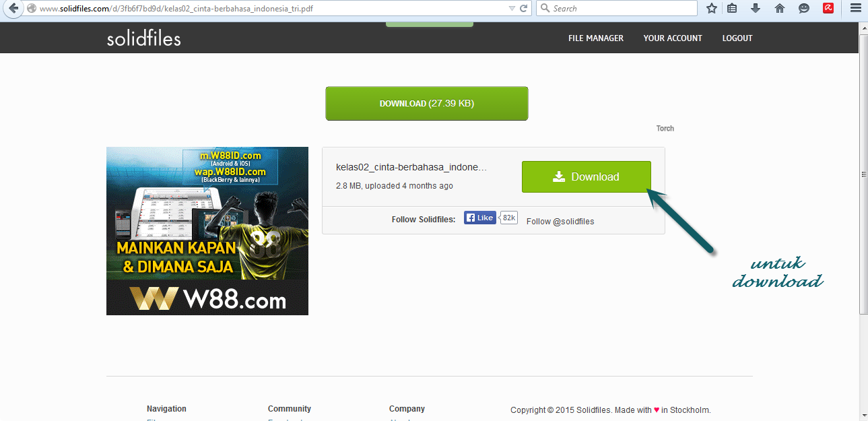The height and width of the screenshot is (421, 868).
Task: Click the vertical scrollbar thumb
Action: (x=863, y=174)
